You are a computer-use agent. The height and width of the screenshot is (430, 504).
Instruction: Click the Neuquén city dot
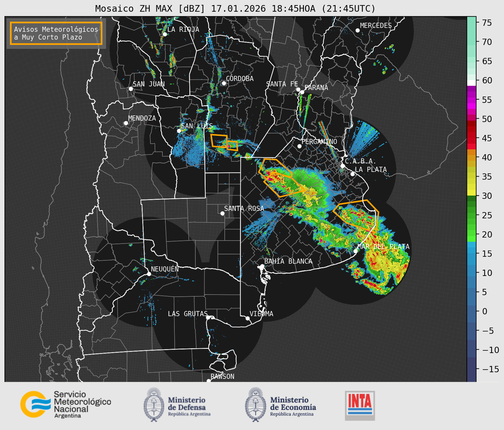click(149, 274)
